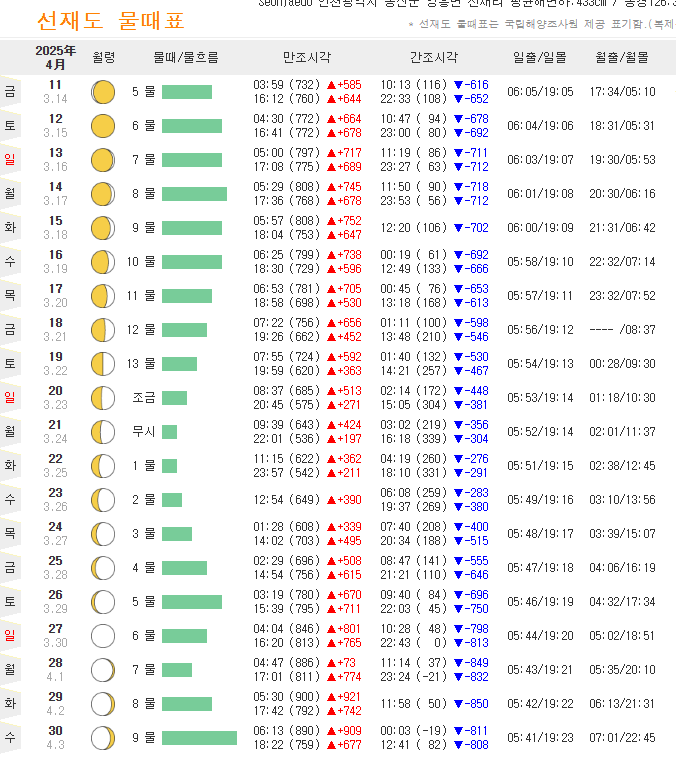This screenshot has height=758, width=676.
Task: Click the 선재도 물때표 title
Action: [x=111, y=21]
